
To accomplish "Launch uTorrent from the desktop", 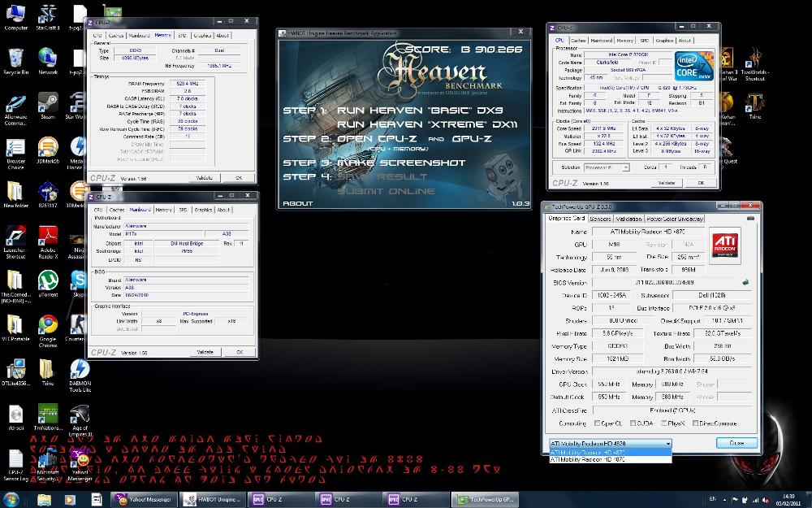I will coord(48,284).
